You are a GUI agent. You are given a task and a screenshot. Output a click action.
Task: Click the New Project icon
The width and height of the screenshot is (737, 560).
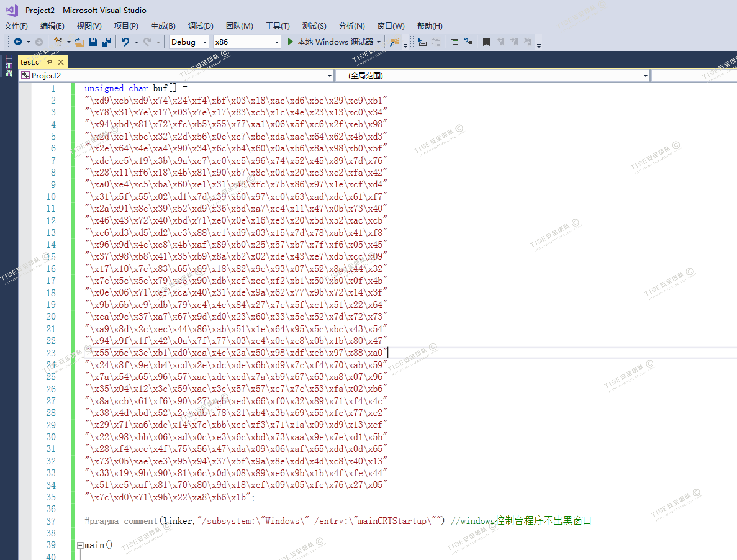58,42
